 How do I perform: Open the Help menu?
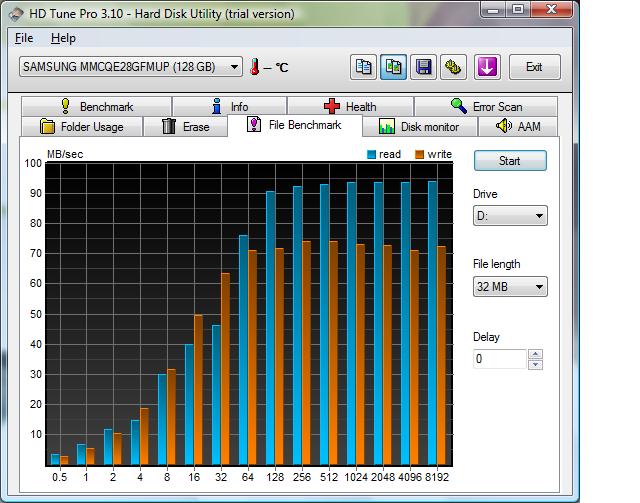pyautogui.click(x=63, y=38)
